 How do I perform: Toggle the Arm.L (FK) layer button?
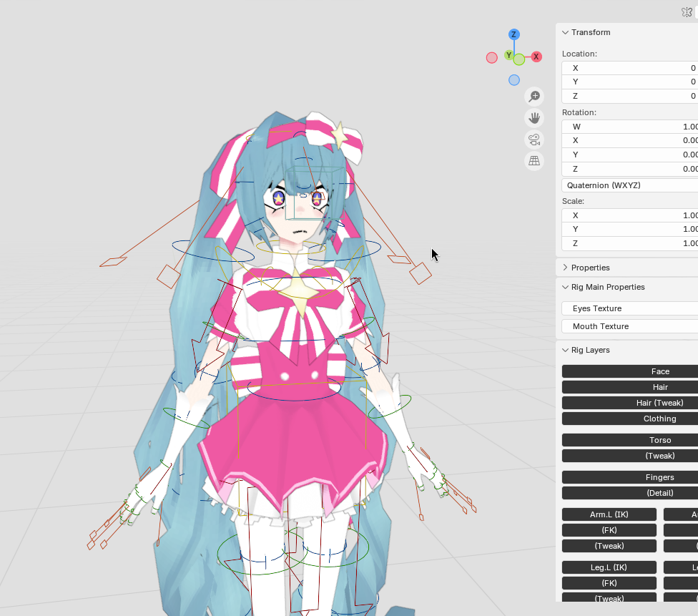tap(609, 530)
